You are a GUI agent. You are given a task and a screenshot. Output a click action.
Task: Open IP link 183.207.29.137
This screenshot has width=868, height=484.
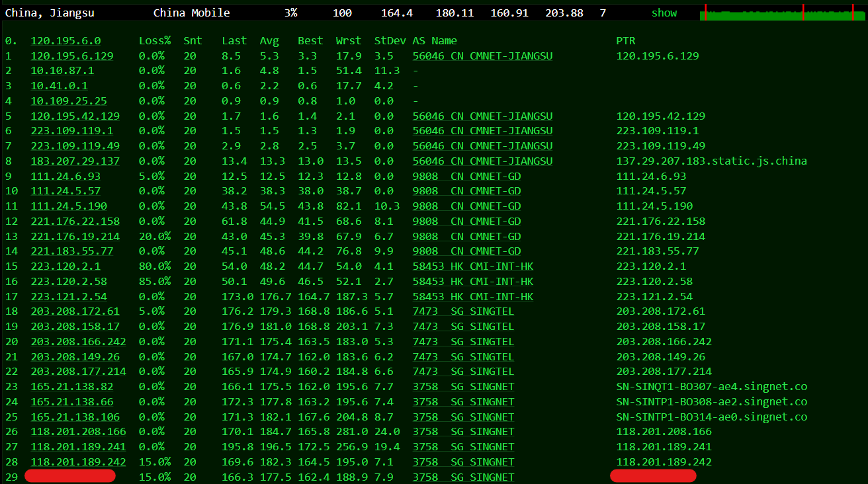tap(75, 161)
